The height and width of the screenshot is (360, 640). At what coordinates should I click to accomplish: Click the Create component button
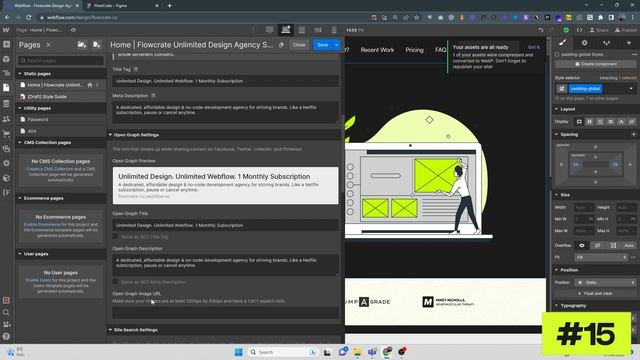click(x=596, y=64)
